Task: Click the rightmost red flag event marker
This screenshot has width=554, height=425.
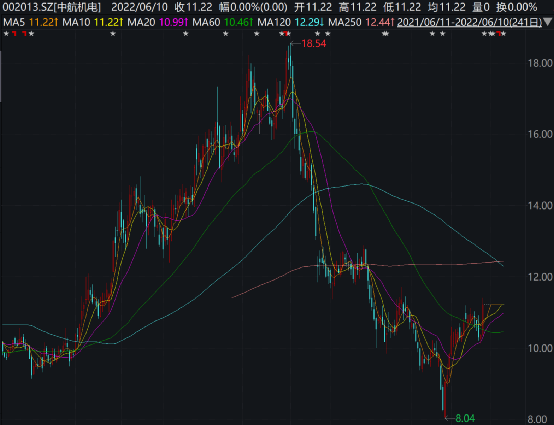Action: (499, 34)
